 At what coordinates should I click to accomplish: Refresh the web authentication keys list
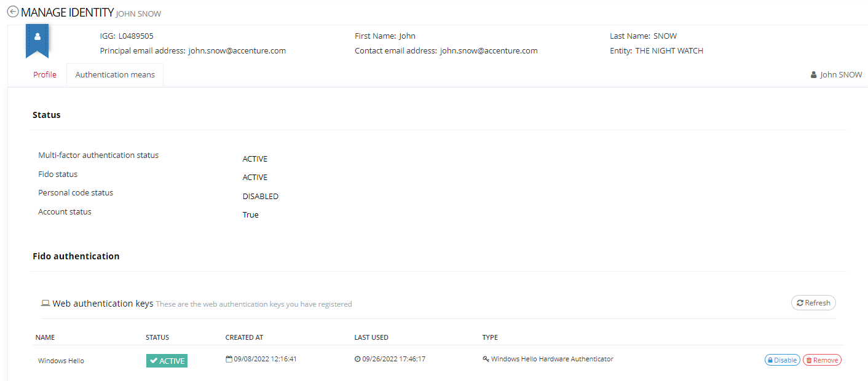[813, 303]
